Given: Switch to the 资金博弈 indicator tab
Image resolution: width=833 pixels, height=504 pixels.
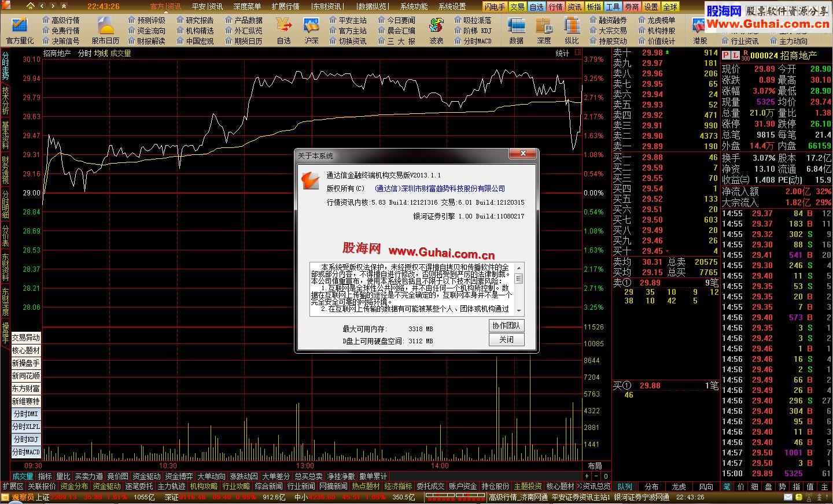Looking at the screenshot, I should pyautogui.click(x=179, y=476).
